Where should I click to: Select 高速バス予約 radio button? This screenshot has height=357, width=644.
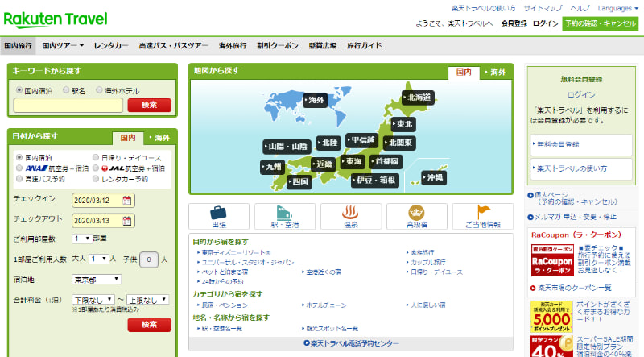pyautogui.click(x=19, y=179)
